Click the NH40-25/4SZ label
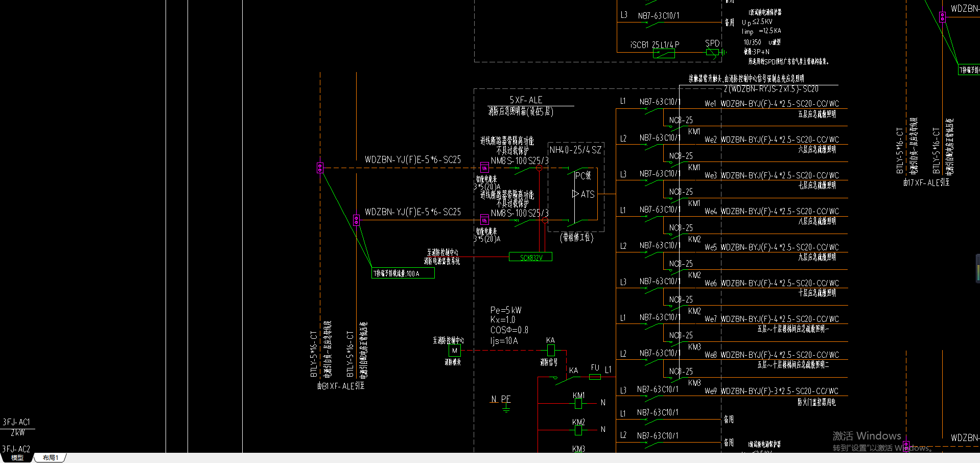Viewport: 980px width, 463px height. 575,150
